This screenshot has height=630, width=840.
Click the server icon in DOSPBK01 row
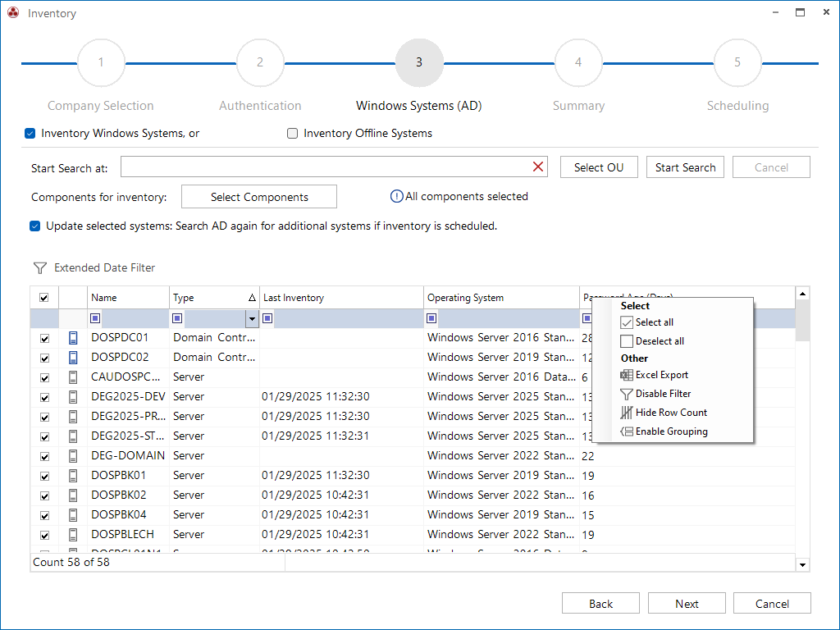tap(73, 476)
